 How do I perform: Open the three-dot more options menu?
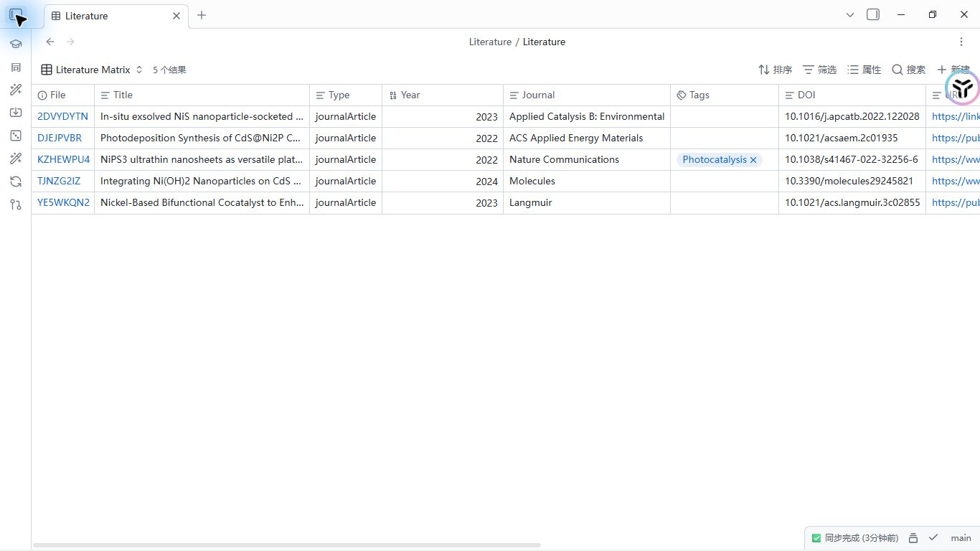pos(961,42)
